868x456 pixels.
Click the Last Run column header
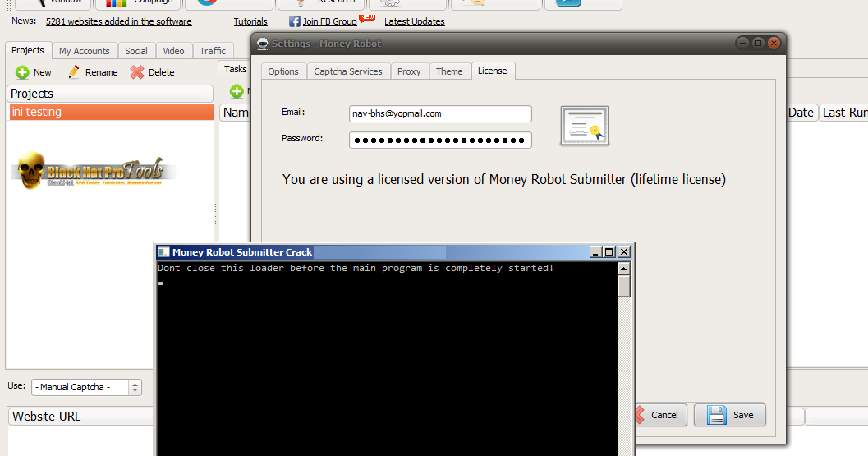(x=843, y=113)
